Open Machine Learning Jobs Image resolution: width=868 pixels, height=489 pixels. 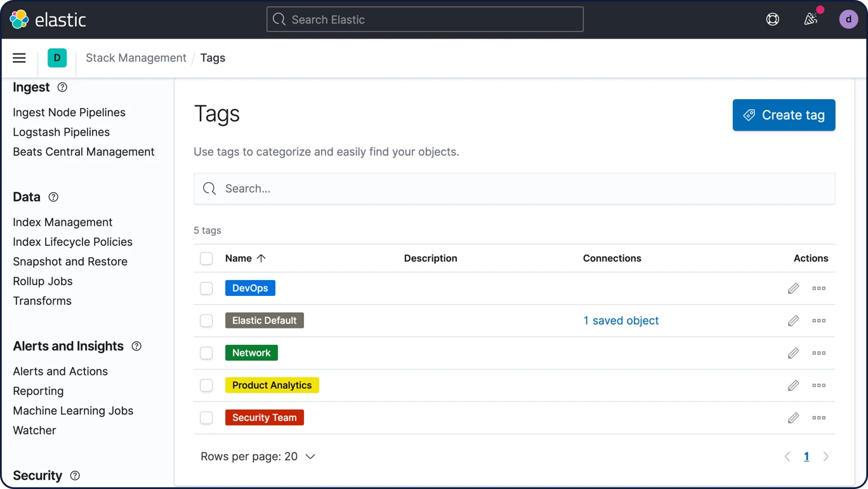73,411
